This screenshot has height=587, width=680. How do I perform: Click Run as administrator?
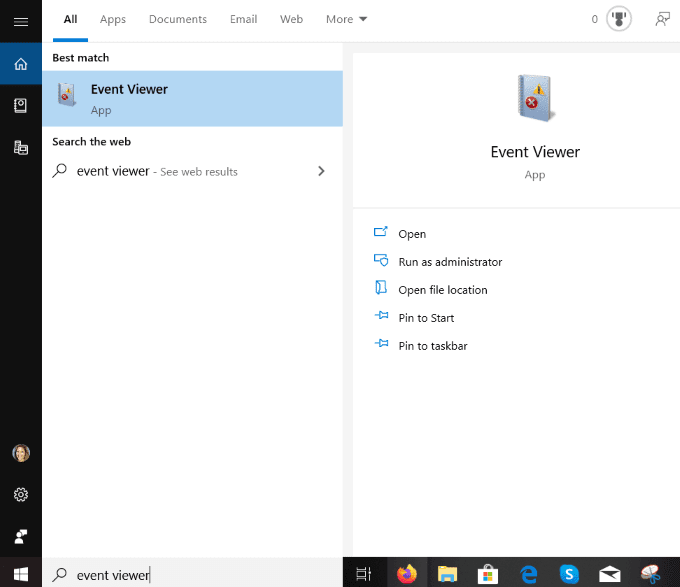(450, 262)
